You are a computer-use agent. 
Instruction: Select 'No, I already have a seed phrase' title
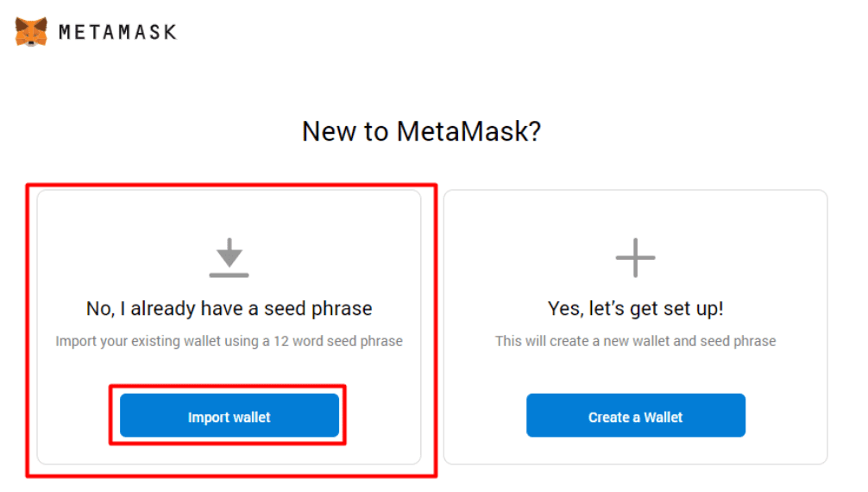click(x=229, y=308)
